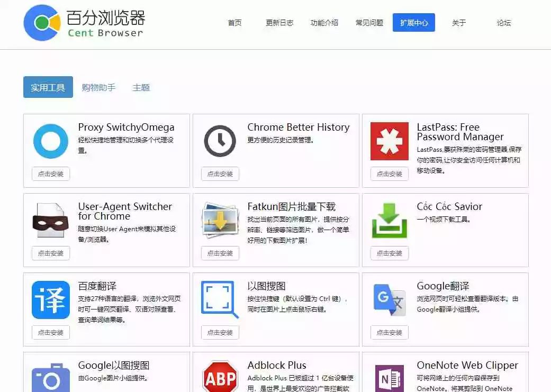Install Proxy SwitchyOmega via 点击安装 button

[x=51, y=174]
